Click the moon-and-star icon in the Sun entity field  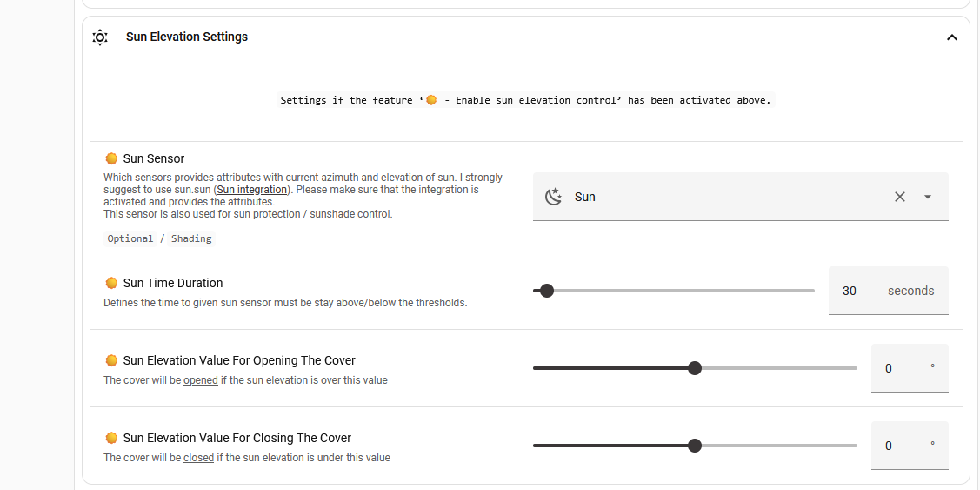(x=553, y=197)
